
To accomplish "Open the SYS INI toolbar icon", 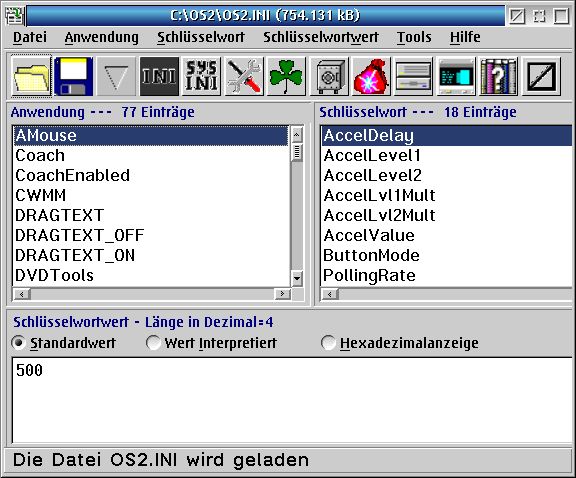I will [201, 77].
